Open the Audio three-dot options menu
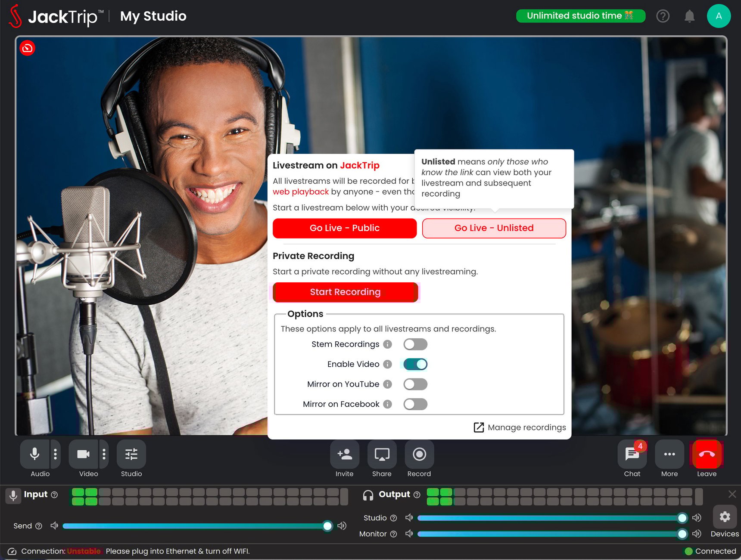 (x=54, y=454)
